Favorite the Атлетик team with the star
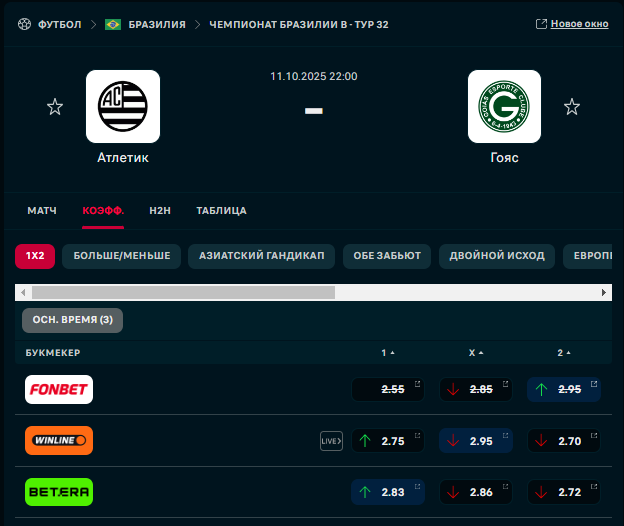Screen dimensions: 624x526 pyautogui.click(x=55, y=107)
